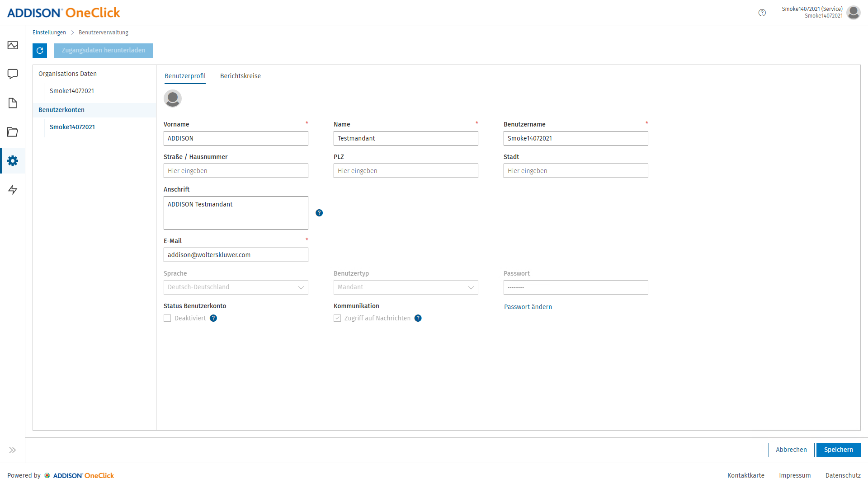Screen dimensions: 868x488
Task: Open the settings gear icon in sidebar
Action: point(13,161)
